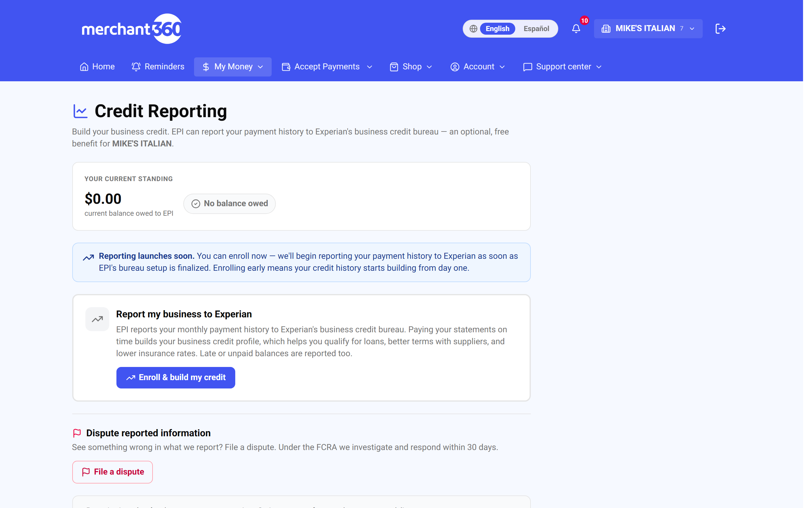Click the No balance owed status pill
This screenshot has width=812, height=508.
[230, 203]
